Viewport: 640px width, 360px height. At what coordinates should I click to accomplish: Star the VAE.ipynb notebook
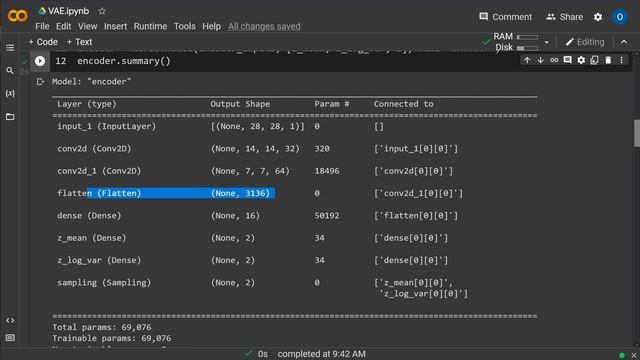tap(102, 11)
